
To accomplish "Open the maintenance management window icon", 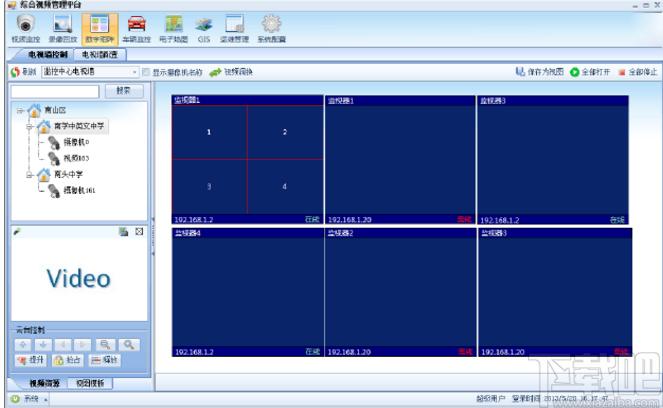I will coord(234,25).
